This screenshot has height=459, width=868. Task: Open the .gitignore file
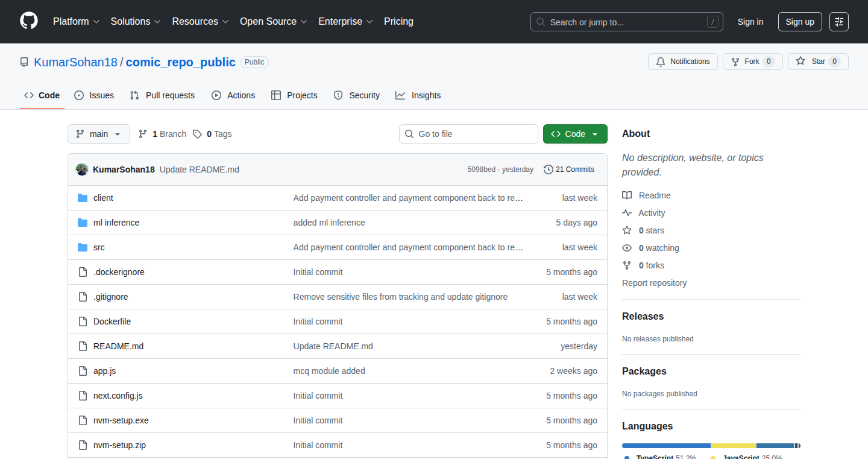pyautogui.click(x=110, y=297)
